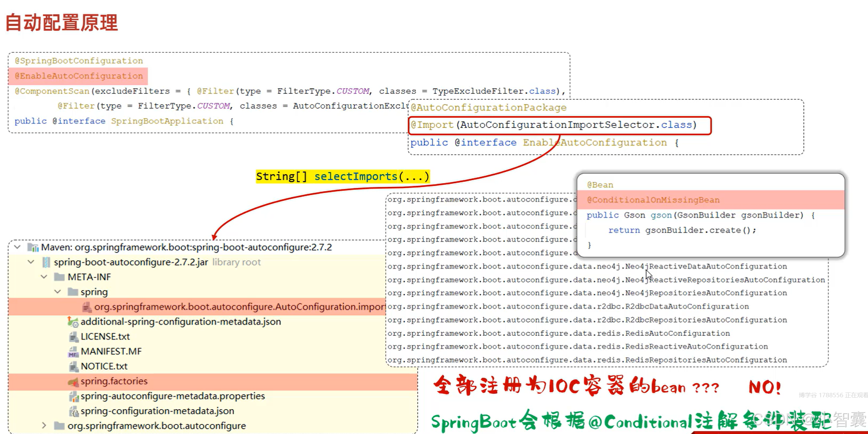Click the yellow selectImports method label
This screenshot has height=434, width=868.
pyautogui.click(x=342, y=176)
